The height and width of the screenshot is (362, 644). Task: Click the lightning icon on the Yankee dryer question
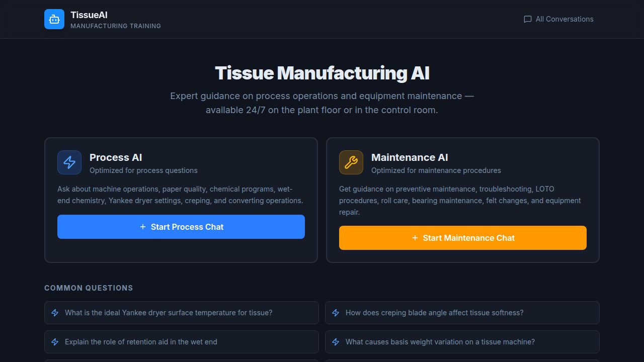55,312
